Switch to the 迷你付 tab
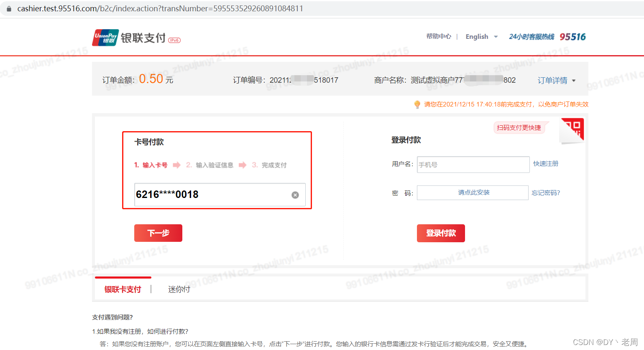 179,289
